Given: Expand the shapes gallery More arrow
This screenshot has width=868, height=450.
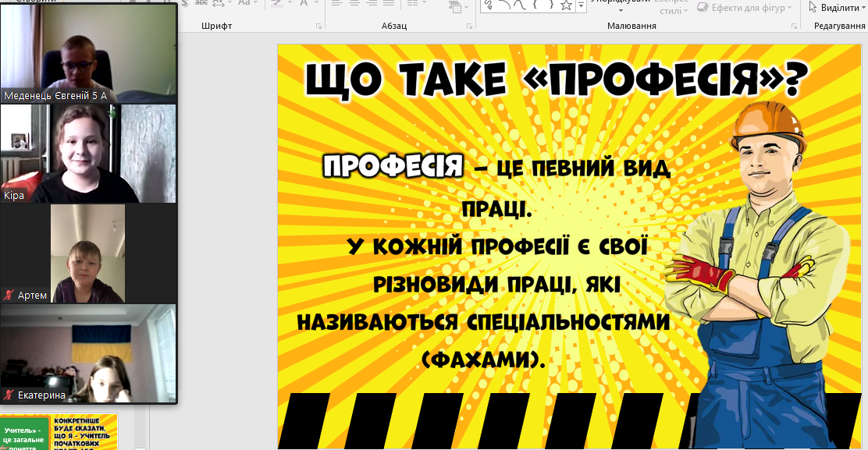Looking at the screenshot, I should coord(581,5).
